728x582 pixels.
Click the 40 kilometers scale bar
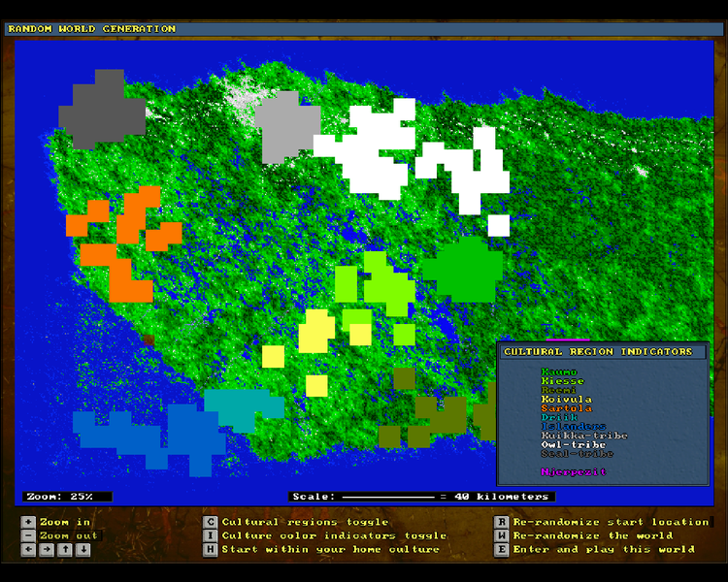point(421,497)
